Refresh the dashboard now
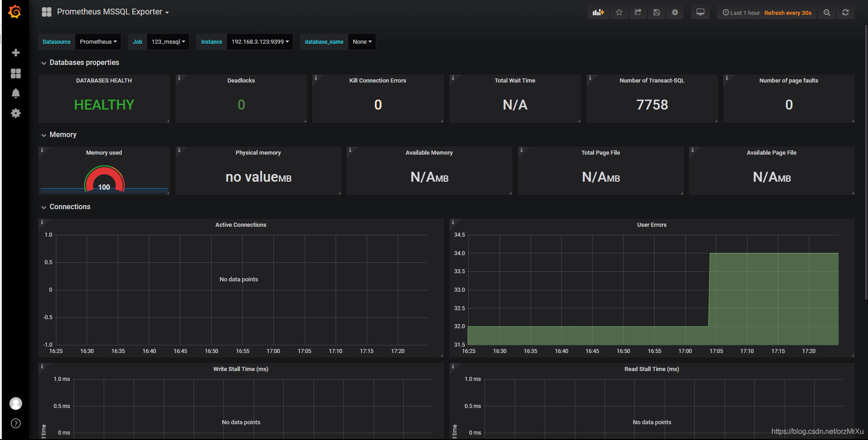Screen dimensions: 868x440 845,13
